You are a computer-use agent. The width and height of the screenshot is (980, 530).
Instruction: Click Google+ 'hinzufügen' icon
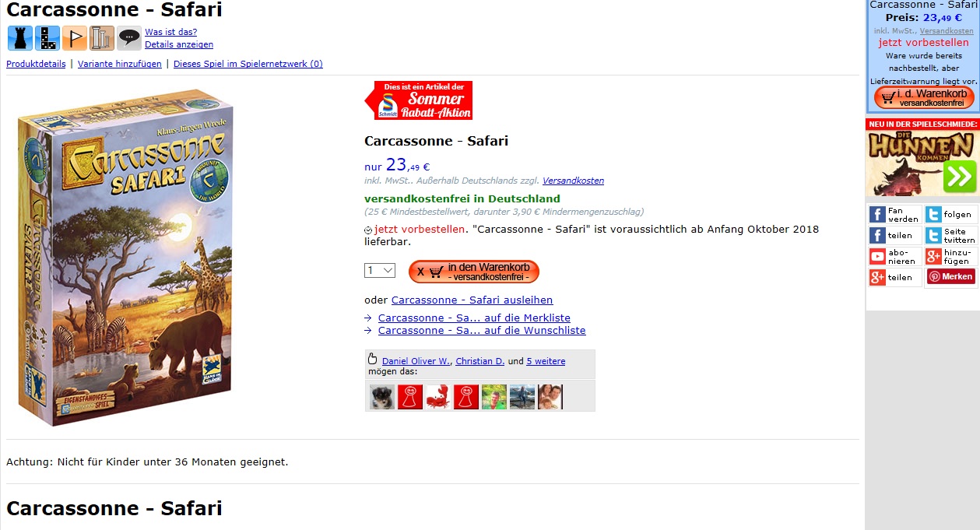[933, 257]
